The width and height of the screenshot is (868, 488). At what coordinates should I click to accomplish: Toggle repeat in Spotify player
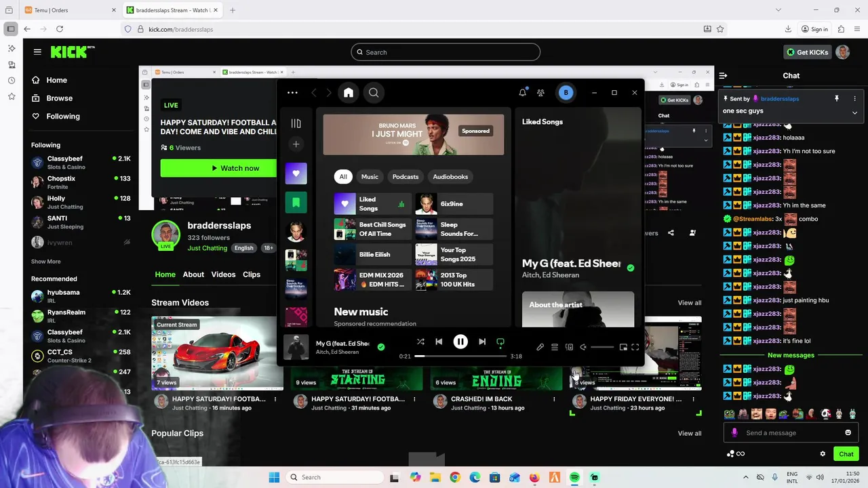click(x=500, y=342)
